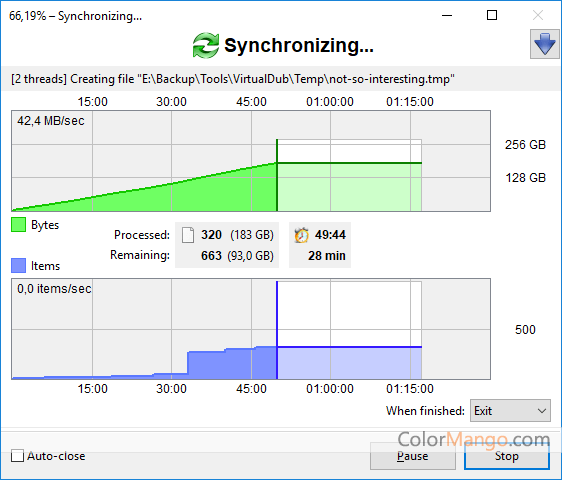This screenshot has height=480, width=562.
Task: Click the green Bytes legend square
Action: pyautogui.click(x=18, y=225)
